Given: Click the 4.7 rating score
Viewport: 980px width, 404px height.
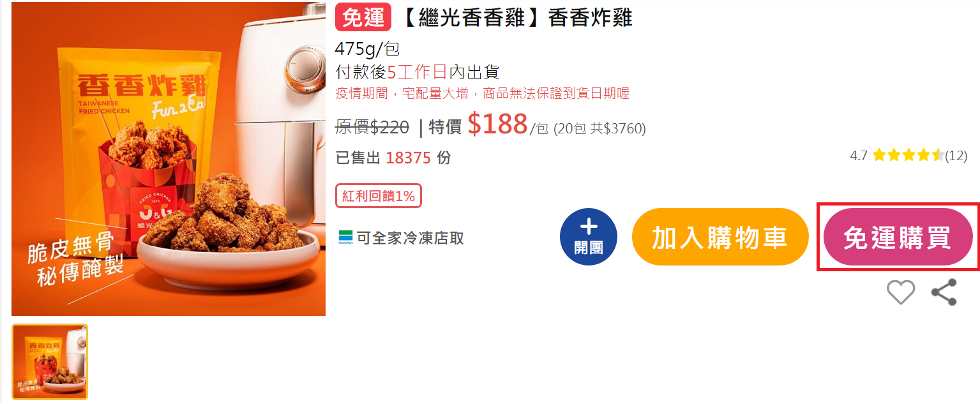Looking at the screenshot, I should [859, 155].
